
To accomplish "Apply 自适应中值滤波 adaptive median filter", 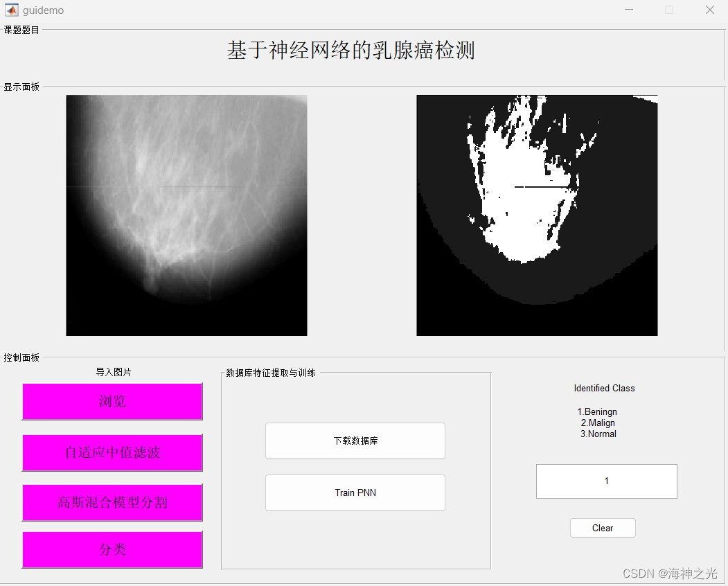I will coord(112,452).
